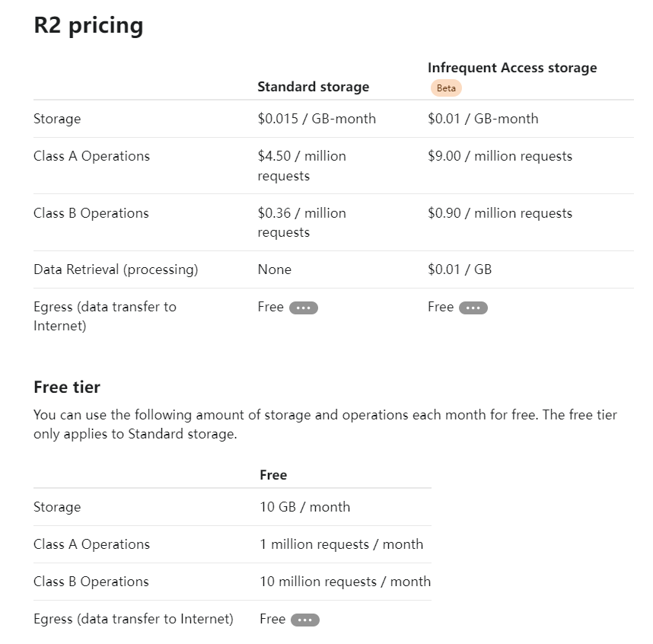653x644 pixels.
Task: Click the 1 million requests / month value
Action: (342, 544)
